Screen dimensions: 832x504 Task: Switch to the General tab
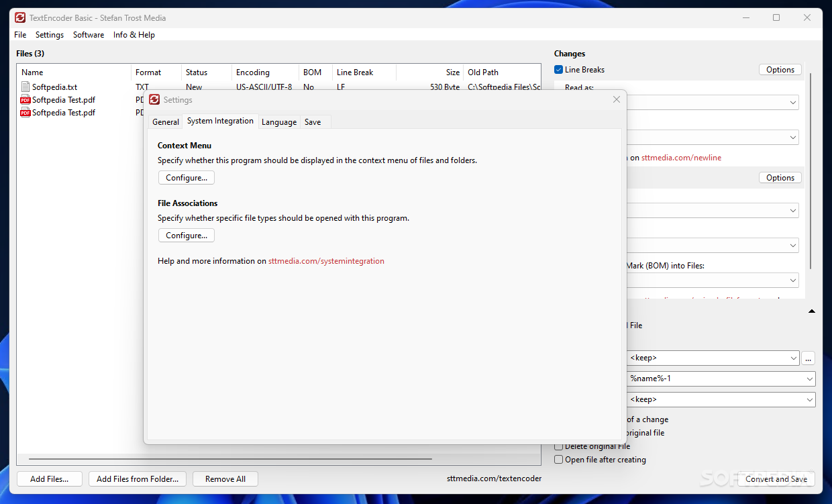[166, 122]
